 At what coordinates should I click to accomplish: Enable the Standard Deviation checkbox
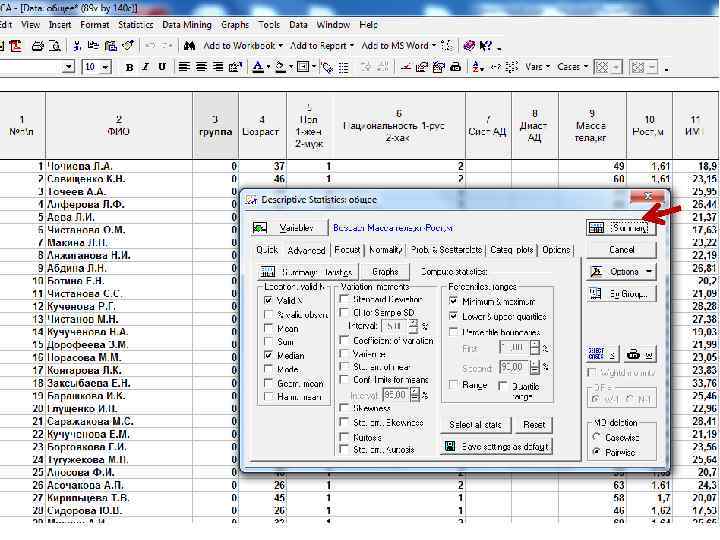[344, 299]
